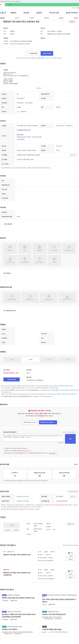Select the 서류 screening method box
79x644 pixels.
(x=12, y=360)
